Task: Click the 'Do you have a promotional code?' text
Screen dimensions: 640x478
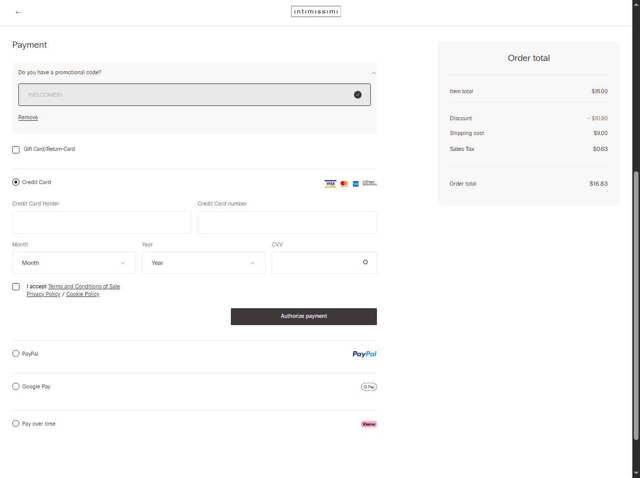Action: click(x=60, y=72)
